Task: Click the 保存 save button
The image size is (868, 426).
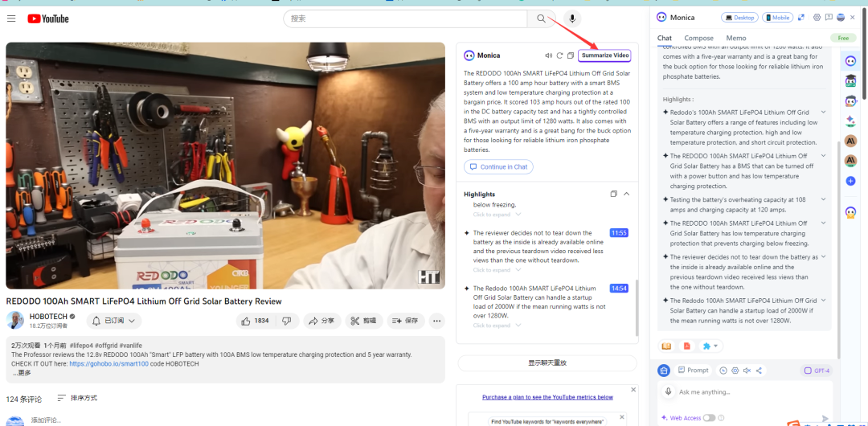Action: tap(405, 321)
